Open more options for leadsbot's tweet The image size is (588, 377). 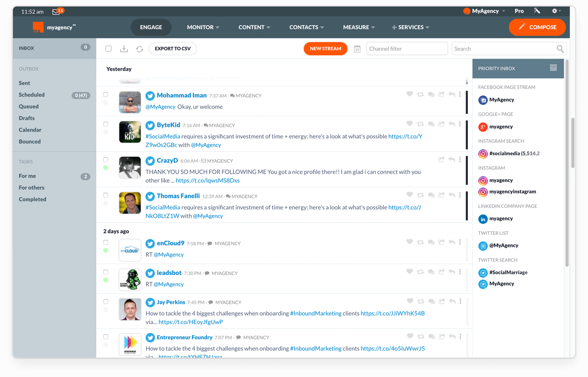point(460,272)
